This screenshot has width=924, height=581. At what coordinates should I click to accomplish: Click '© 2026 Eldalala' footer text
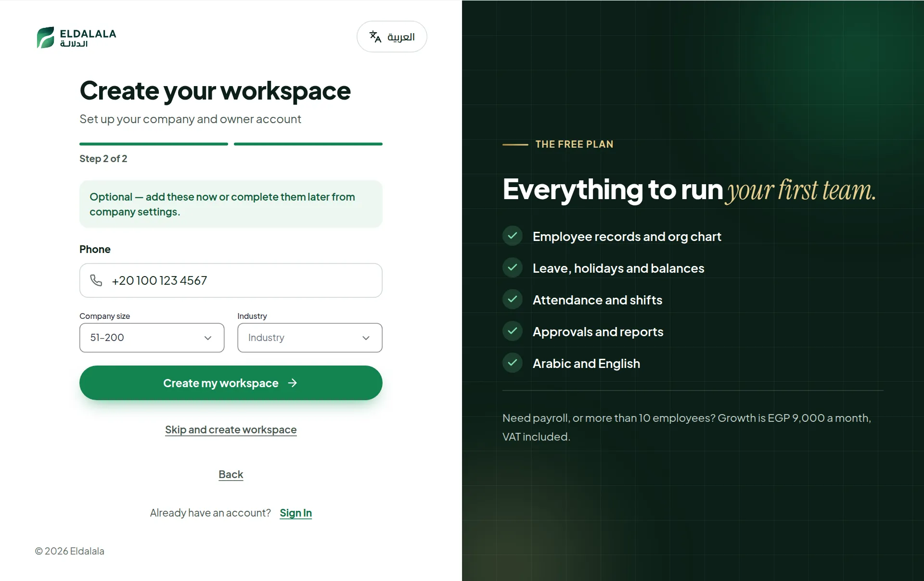pos(69,551)
